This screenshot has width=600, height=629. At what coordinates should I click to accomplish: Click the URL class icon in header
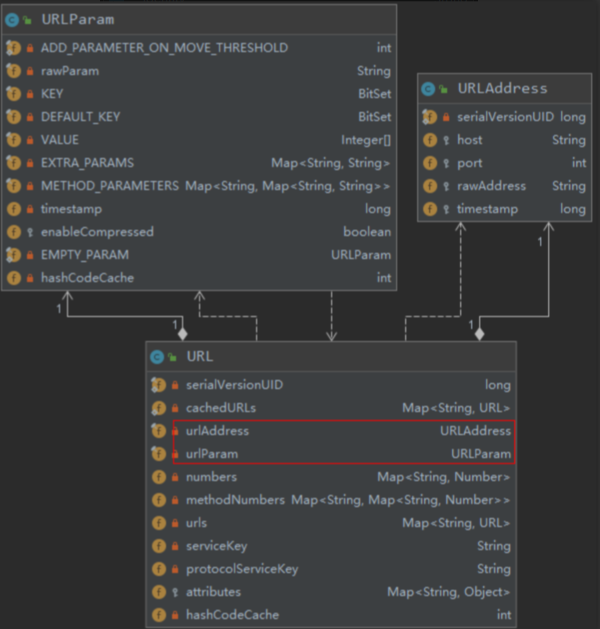(157, 357)
